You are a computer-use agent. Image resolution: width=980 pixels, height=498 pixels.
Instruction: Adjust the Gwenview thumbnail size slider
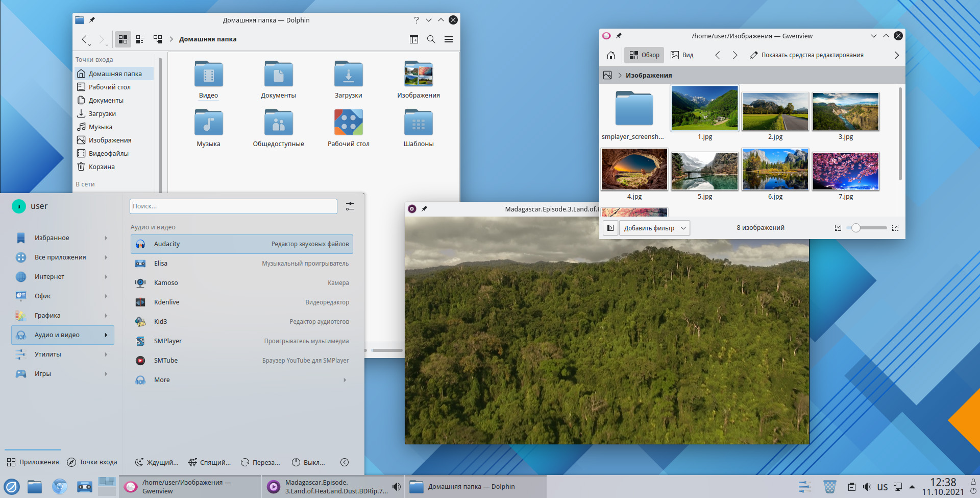tap(866, 228)
